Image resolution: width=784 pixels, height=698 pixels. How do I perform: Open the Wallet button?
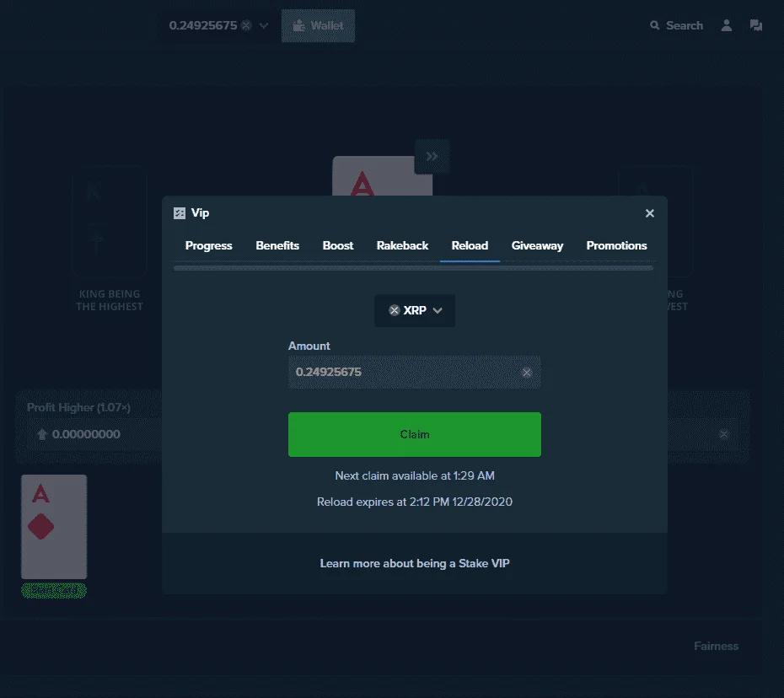(x=318, y=25)
